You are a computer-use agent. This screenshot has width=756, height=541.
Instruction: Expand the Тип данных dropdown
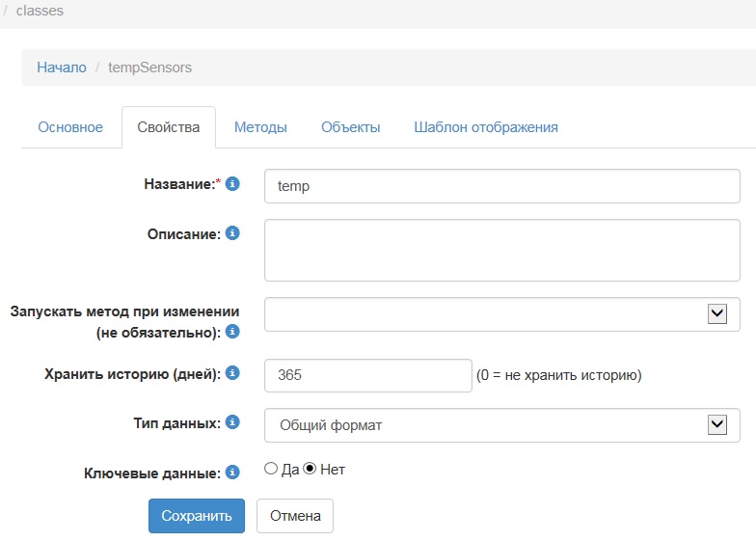501,424
